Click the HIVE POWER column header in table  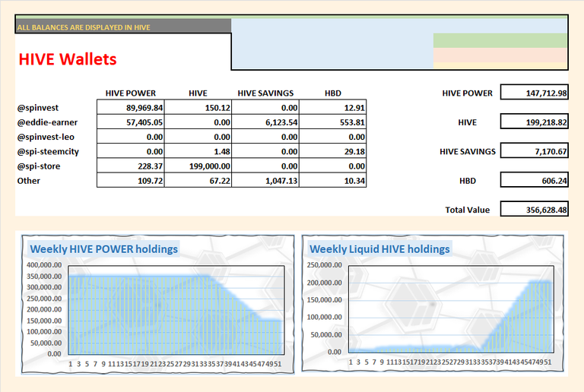(x=130, y=93)
